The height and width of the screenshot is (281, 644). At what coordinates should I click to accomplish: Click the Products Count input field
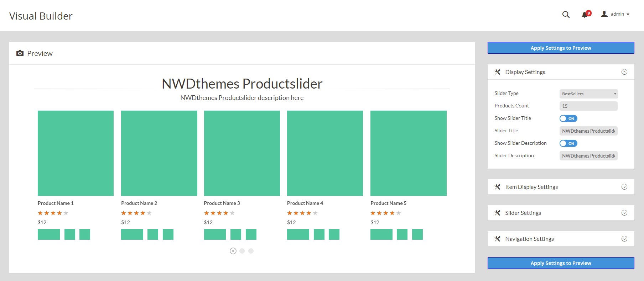(588, 106)
